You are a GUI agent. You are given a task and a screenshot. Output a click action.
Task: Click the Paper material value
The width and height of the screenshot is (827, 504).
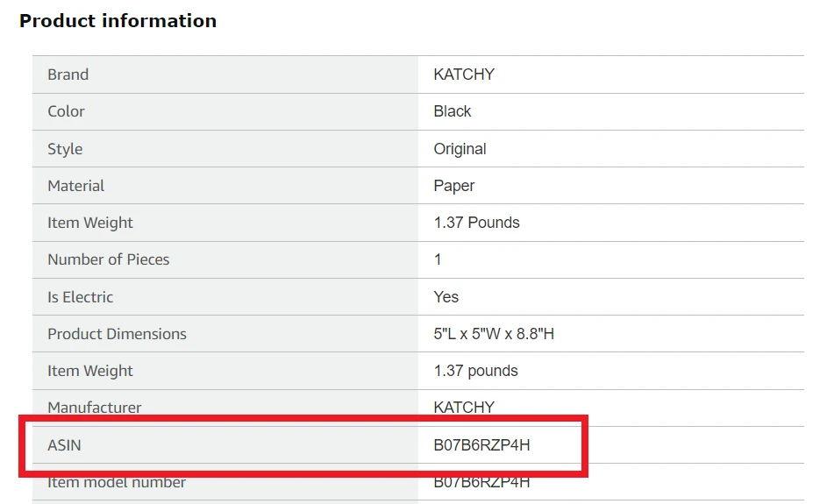[x=453, y=186]
